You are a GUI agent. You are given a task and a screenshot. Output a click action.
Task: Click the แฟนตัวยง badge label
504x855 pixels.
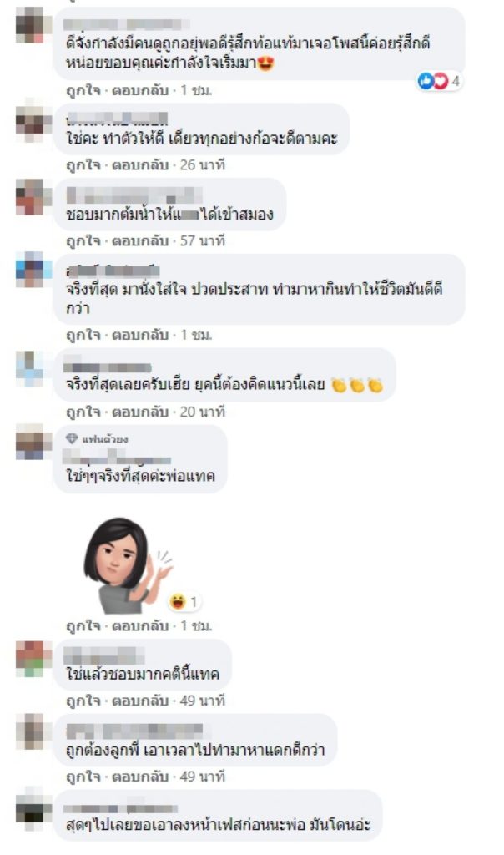click(x=104, y=439)
